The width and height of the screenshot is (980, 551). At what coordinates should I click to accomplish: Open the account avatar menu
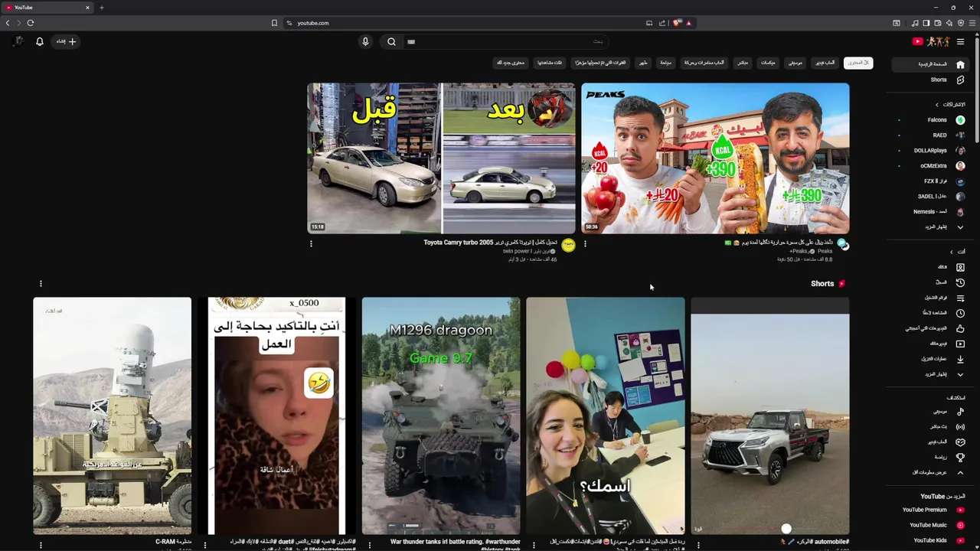[18, 41]
